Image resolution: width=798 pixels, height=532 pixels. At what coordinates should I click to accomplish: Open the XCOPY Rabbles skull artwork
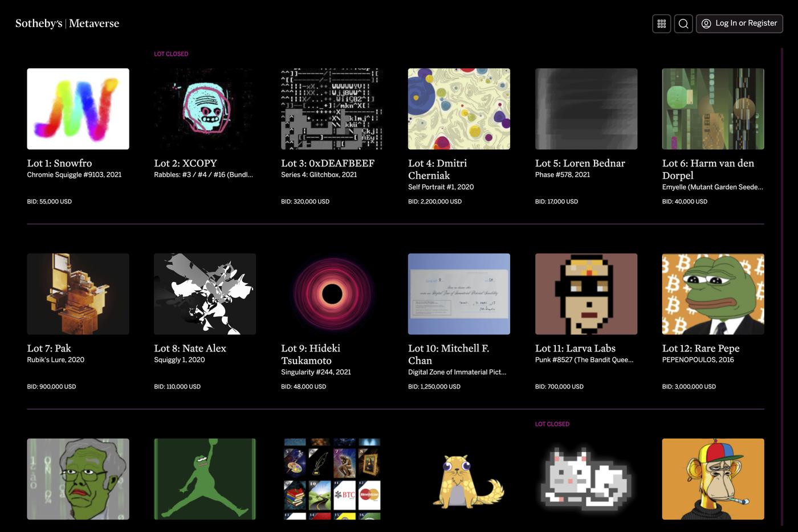coord(205,109)
